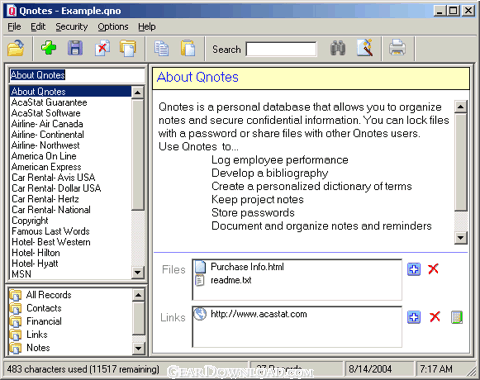480x380 pixels.
Task: Open the wizard wand page icon
Action: click(x=365, y=48)
